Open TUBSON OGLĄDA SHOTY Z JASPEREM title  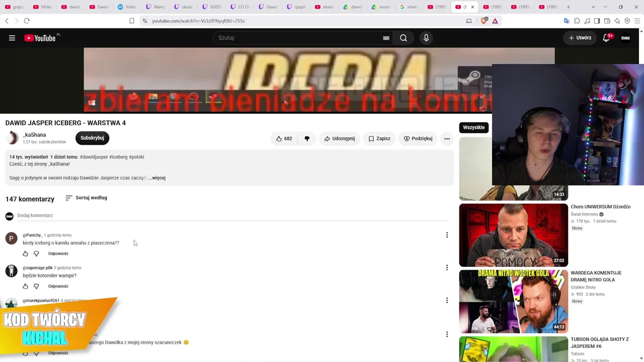600,343
